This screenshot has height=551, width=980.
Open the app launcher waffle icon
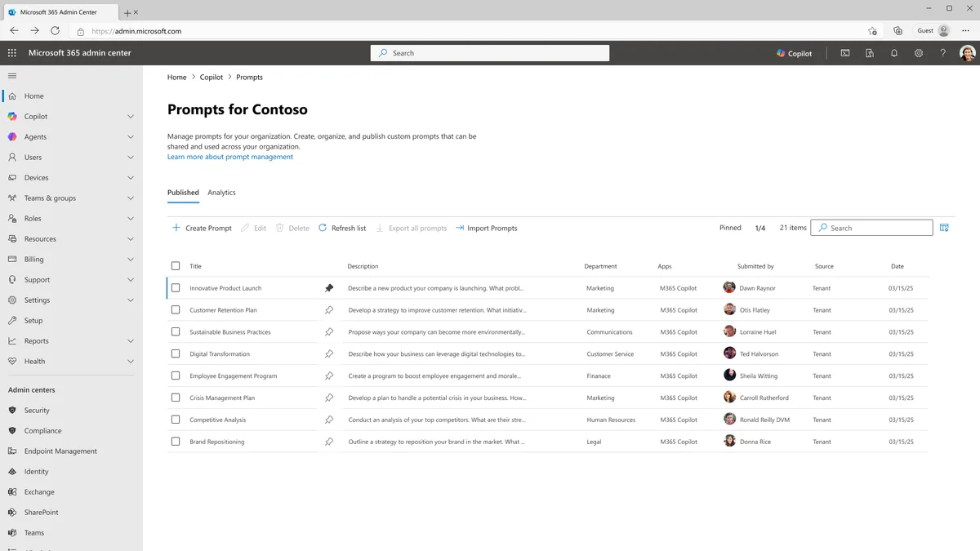click(11, 53)
